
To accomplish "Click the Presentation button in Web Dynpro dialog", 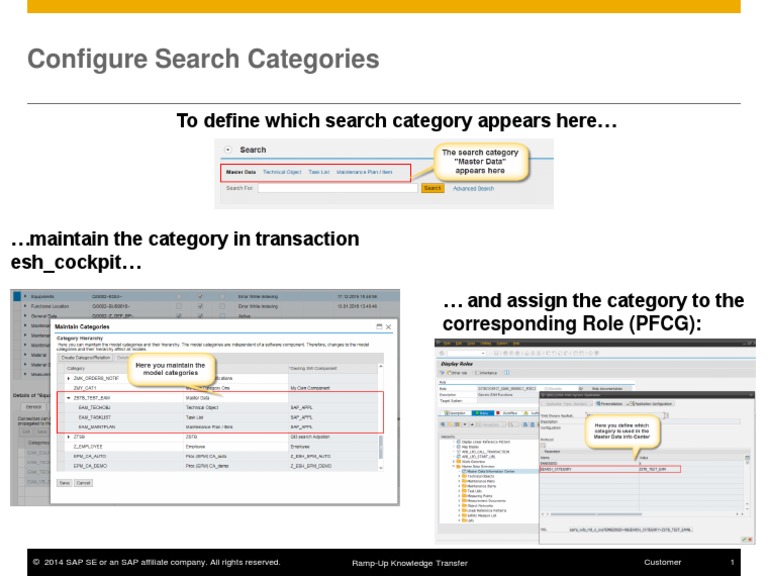I will click(x=610, y=404).
